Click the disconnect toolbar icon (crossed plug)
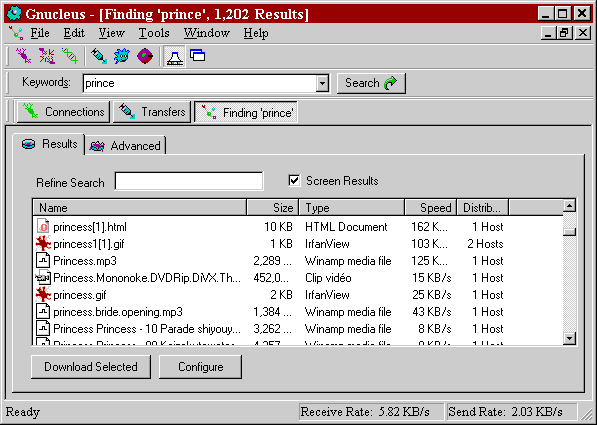 46,56
